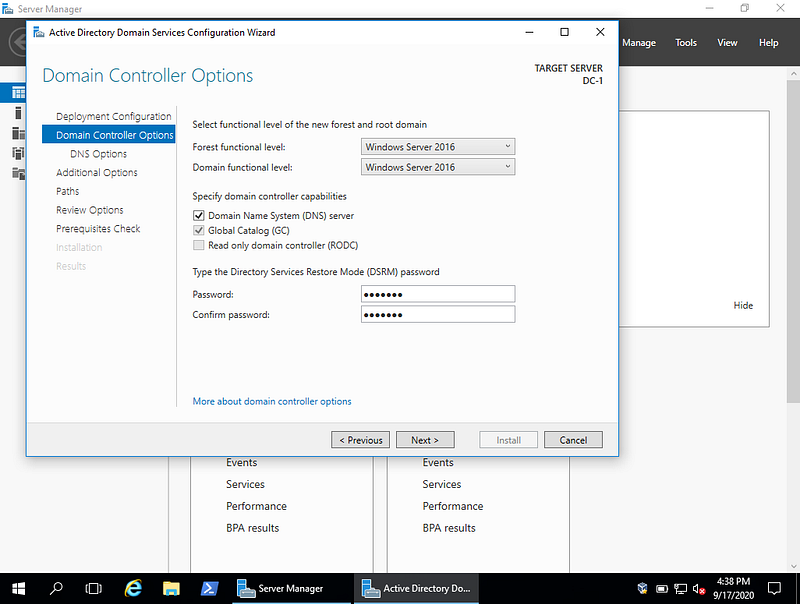The image size is (800, 604).
Task: Focus the Confirm password field
Action: point(438,315)
